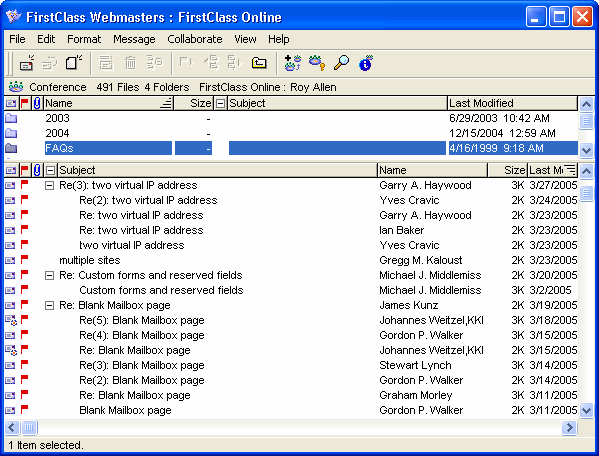Sort top pane by Size column
Image resolution: width=599 pixels, height=456 pixels.
(x=193, y=103)
